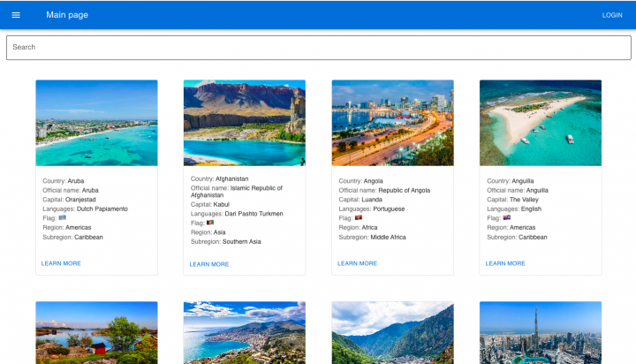This screenshot has width=636, height=364.
Task: Open the green mountain valley photo
Action: coord(392,333)
